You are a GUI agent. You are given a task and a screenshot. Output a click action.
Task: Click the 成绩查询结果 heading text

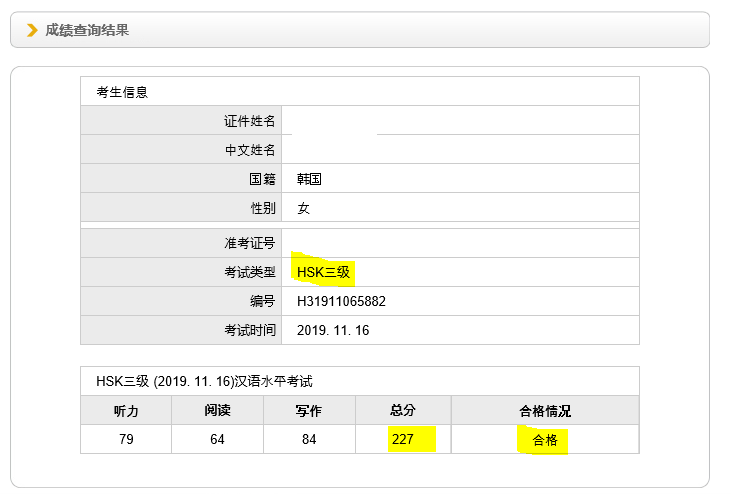[87, 30]
